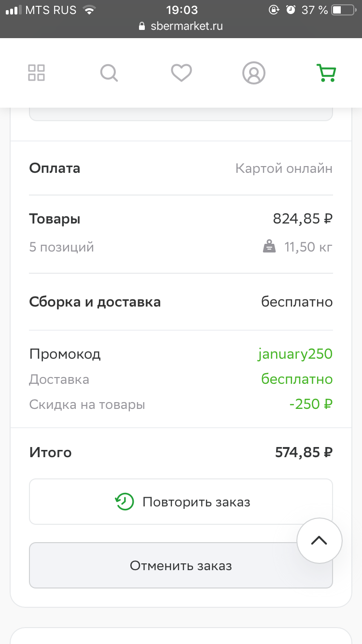Tap the scroll-to-top arrow button

click(319, 541)
